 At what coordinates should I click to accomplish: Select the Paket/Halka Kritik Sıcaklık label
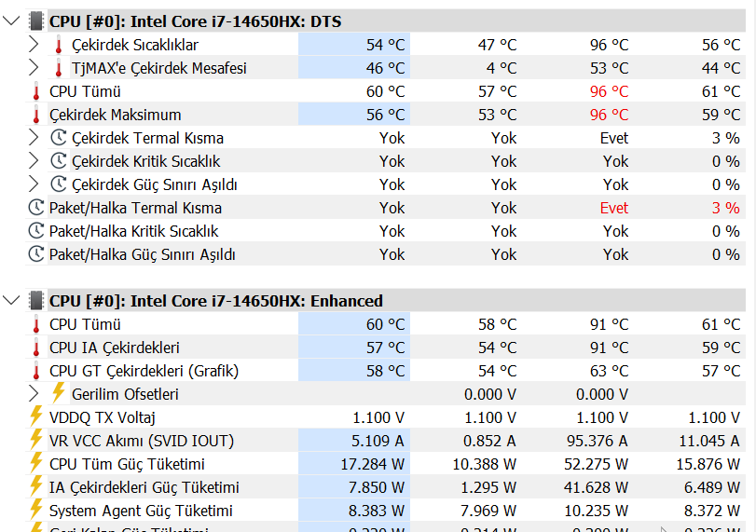[133, 231]
